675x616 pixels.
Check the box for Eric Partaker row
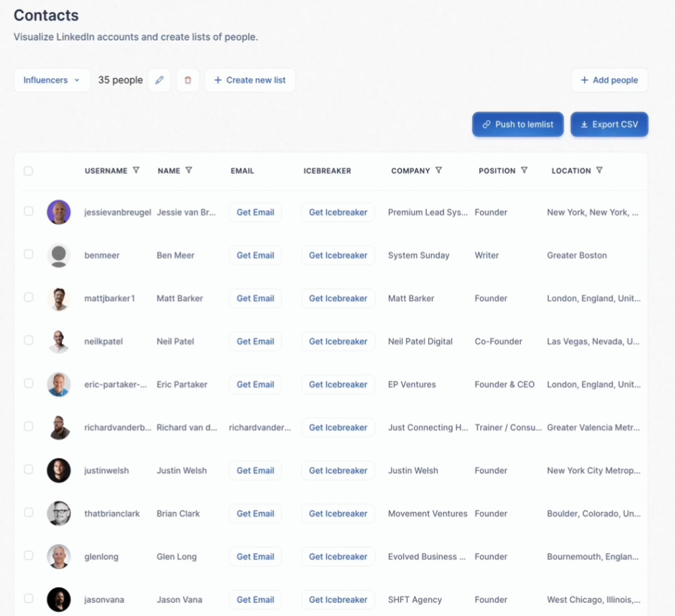(x=28, y=383)
